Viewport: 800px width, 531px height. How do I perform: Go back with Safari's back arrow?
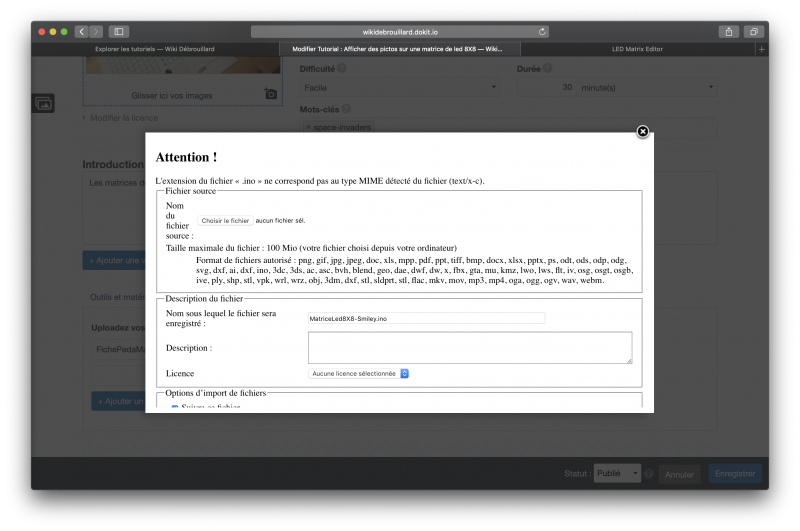pos(82,32)
